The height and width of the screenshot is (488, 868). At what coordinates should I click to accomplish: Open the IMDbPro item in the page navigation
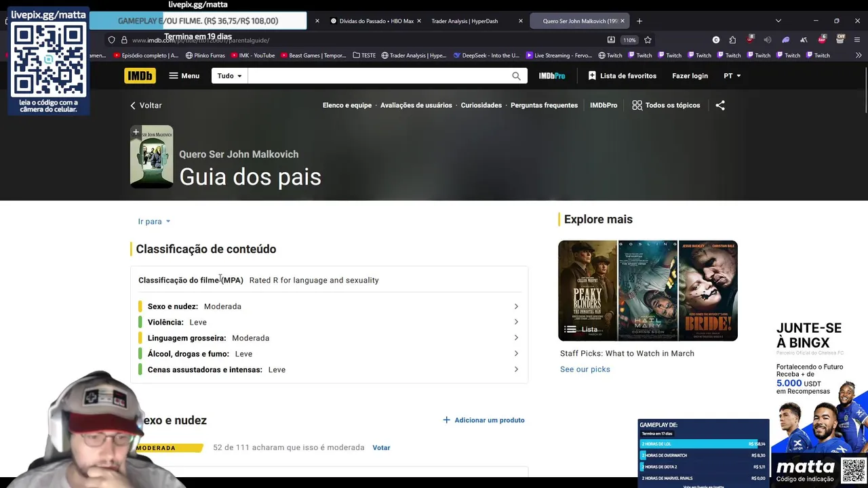click(604, 105)
